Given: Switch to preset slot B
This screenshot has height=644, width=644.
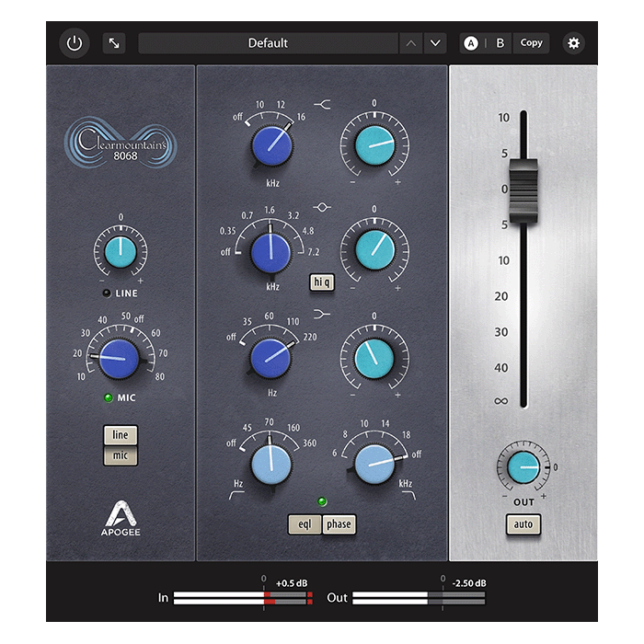Looking at the screenshot, I should coord(500,43).
